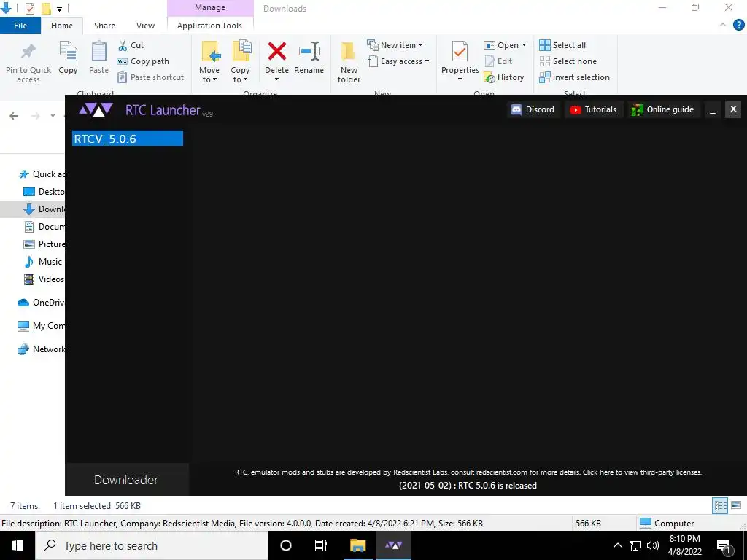Viewport: 747px width, 560px height.
Task: Select RTCV_5.0.6 version in RTC Launcher
Action: coord(127,139)
